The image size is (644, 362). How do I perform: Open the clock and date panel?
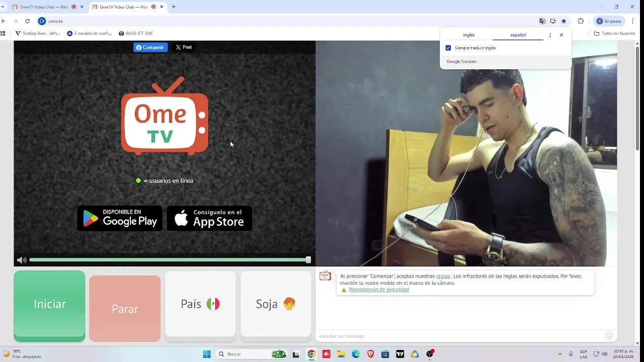click(623, 354)
